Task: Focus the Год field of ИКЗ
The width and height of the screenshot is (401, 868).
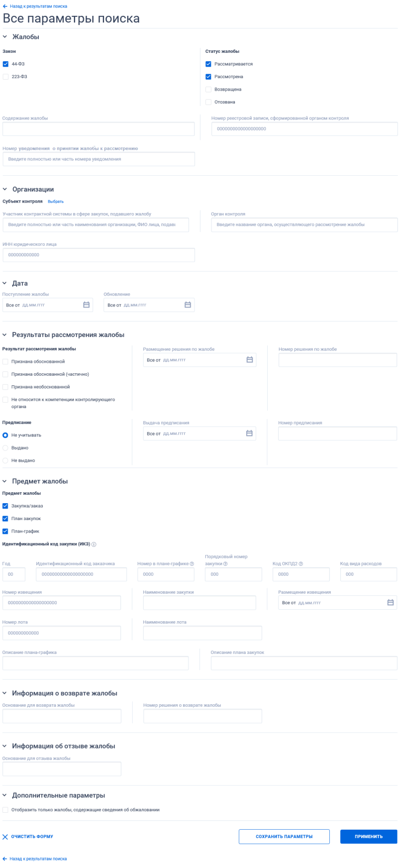Action: click(x=14, y=574)
